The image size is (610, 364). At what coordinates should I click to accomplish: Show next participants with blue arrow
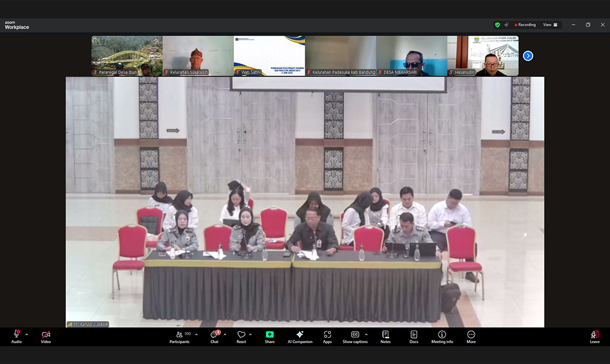click(528, 56)
